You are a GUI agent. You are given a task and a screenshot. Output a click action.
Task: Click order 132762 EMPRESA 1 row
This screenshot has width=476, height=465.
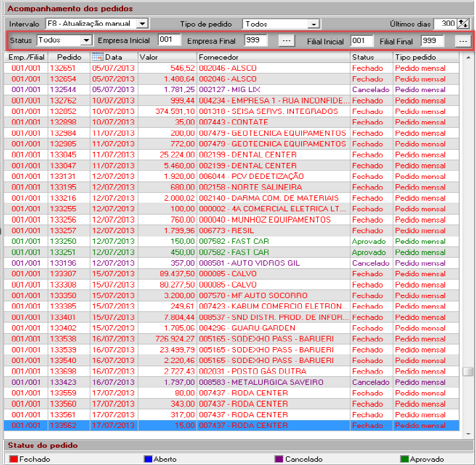click(231, 101)
